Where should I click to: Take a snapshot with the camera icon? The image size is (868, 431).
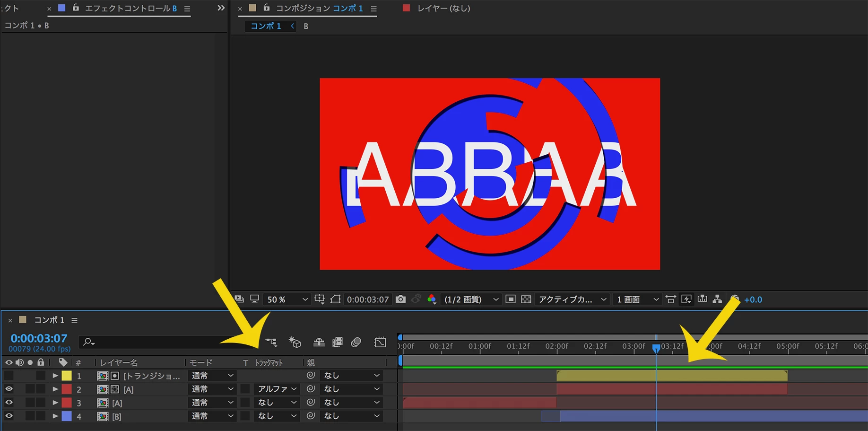(x=400, y=299)
